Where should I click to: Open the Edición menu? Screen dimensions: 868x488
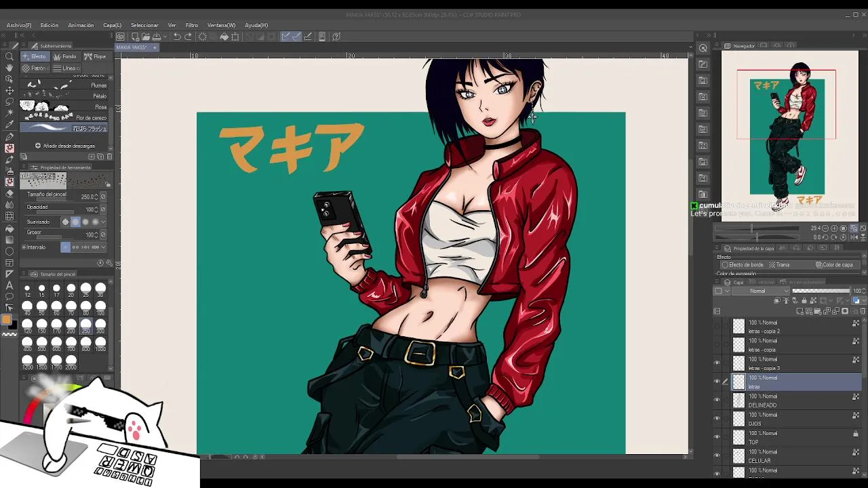click(x=49, y=25)
